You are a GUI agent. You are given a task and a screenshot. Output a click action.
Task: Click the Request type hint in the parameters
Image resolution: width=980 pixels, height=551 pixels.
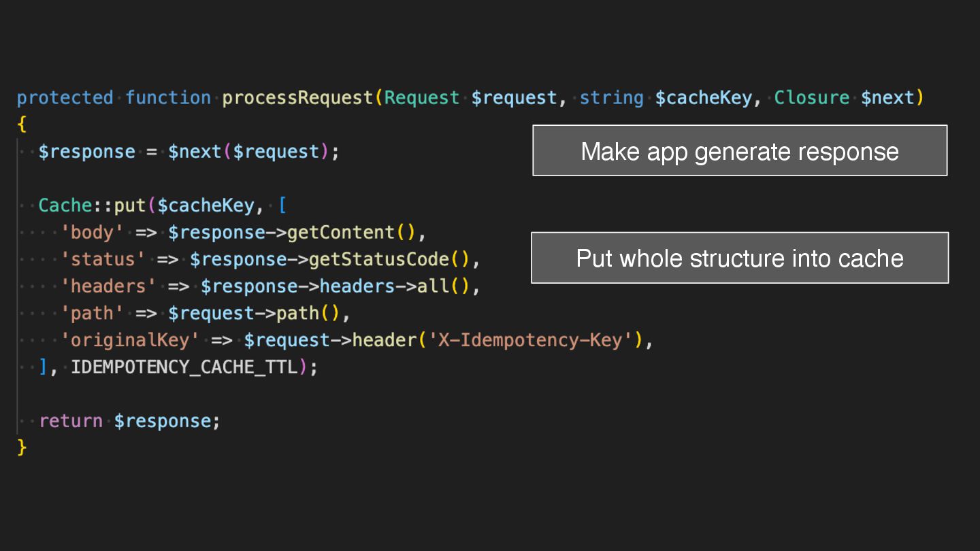pyautogui.click(x=421, y=98)
